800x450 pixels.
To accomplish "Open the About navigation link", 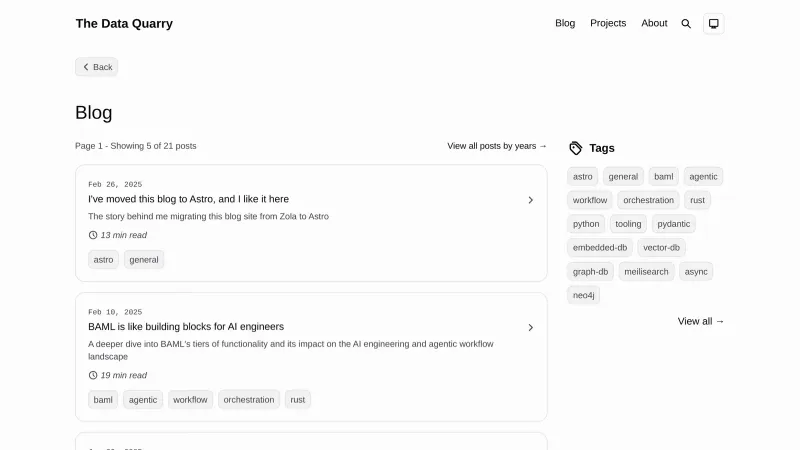I will pyautogui.click(x=654, y=23).
